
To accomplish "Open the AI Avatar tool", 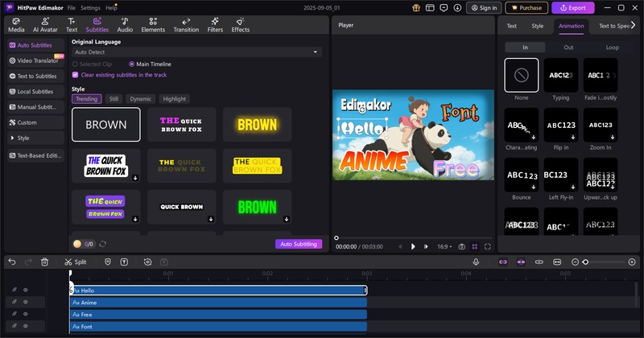I will (x=45, y=25).
